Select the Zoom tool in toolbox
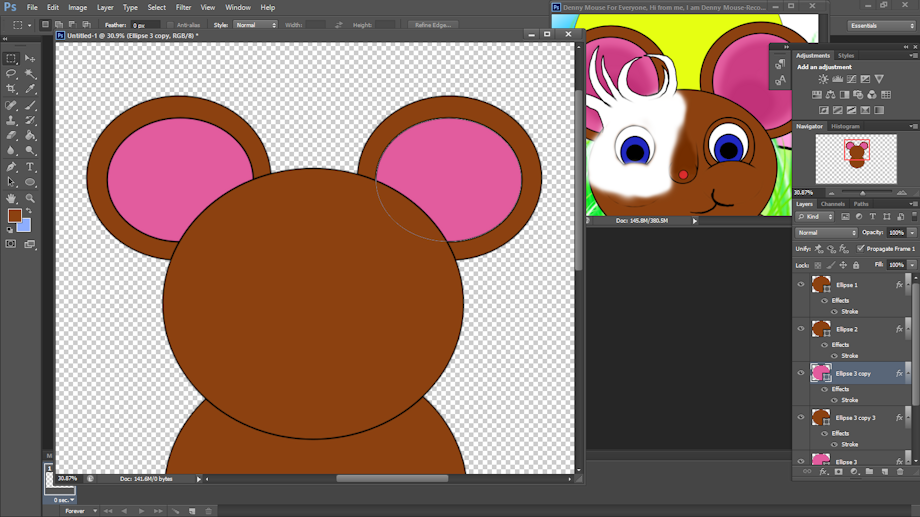The height and width of the screenshot is (517, 920). 30,198
